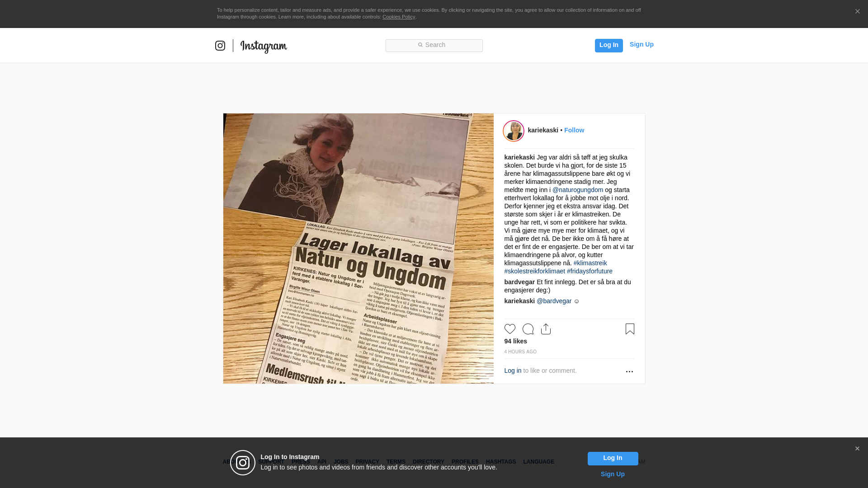Open the HASHTAGS footer link
868x488 pixels.
(x=501, y=462)
